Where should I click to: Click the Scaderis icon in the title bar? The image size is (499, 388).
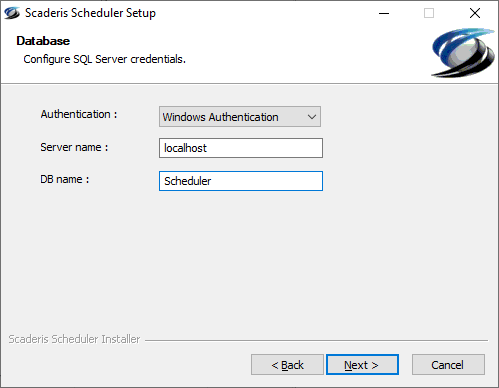coord(12,13)
